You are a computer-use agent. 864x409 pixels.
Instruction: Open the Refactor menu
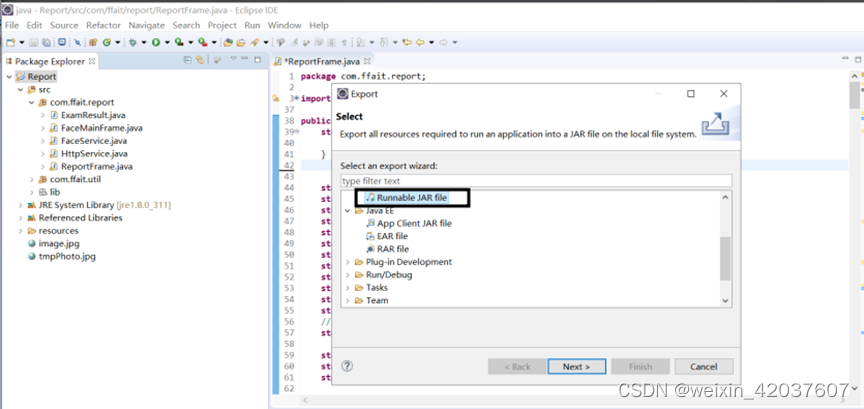(x=103, y=25)
